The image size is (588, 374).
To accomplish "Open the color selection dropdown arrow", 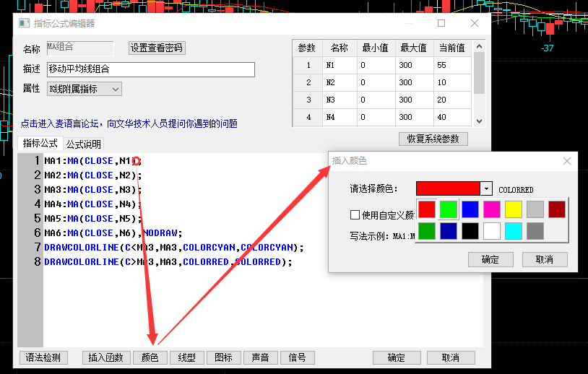I will point(487,189).
